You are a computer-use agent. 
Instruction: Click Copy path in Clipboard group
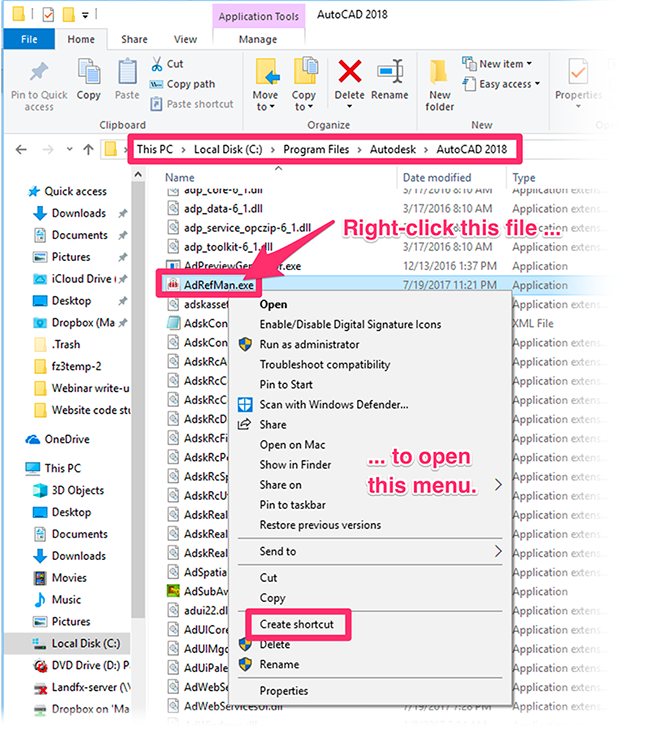[x=182, y=84]
